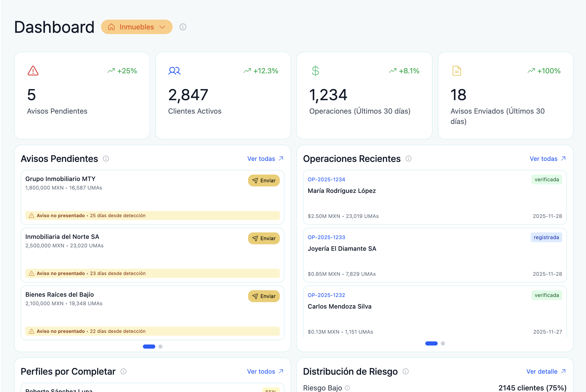Send aviso for Inmobiliaria del Norte SA
The image size is (586, 392).
(x=264, y=238)
